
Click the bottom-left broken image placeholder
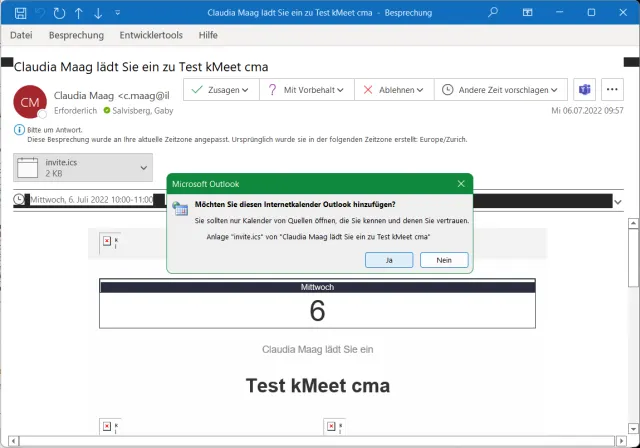click(107, 426)
